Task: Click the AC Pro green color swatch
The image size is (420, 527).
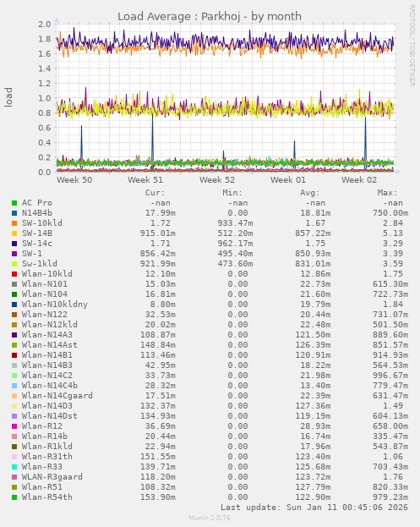Action: tap(14, 203)
